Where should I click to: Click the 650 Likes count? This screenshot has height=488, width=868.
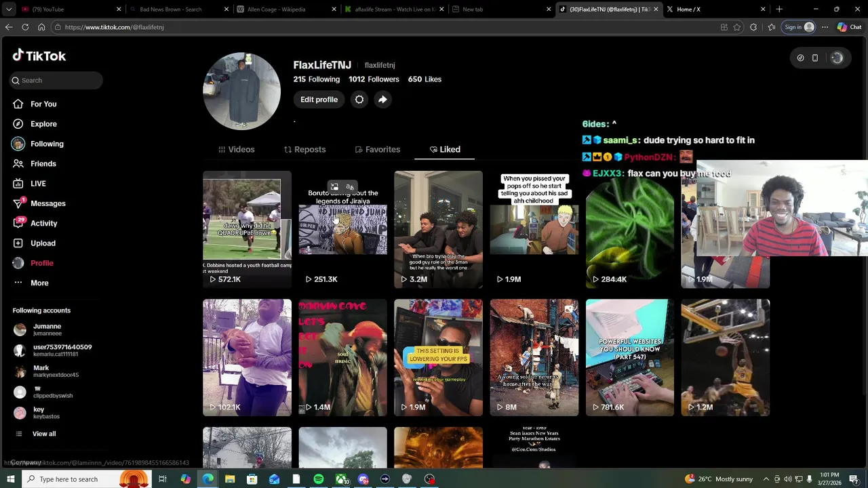[x=425, y=79]
